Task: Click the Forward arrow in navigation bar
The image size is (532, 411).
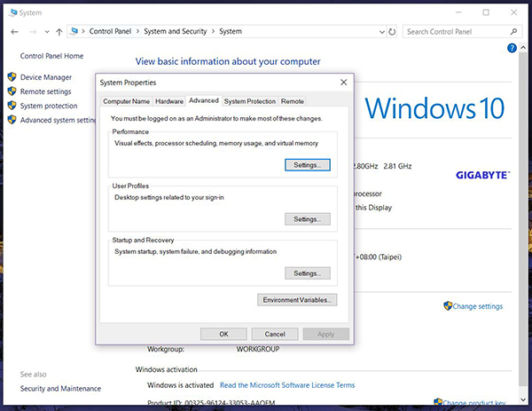Action: tap(33, 32)
